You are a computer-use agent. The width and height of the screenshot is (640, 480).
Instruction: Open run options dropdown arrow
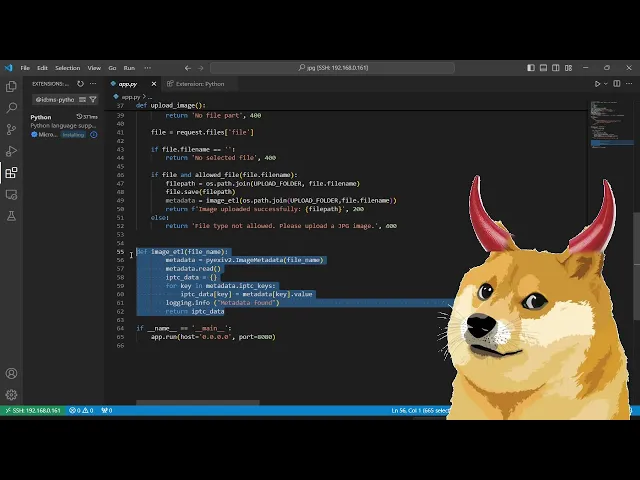tap(606, 84)
